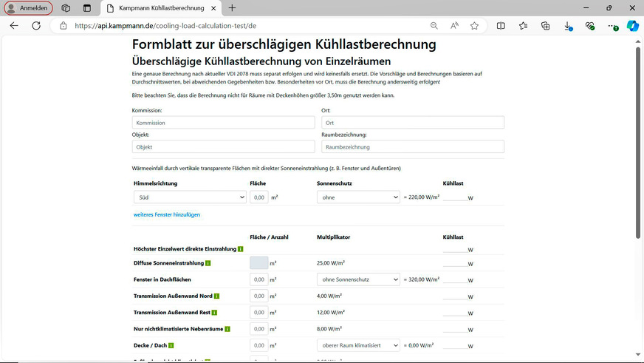Select the Kampmann Kühllastberechnung tab
This screenshot has height=363, width=644.
(x=161, y=8)
